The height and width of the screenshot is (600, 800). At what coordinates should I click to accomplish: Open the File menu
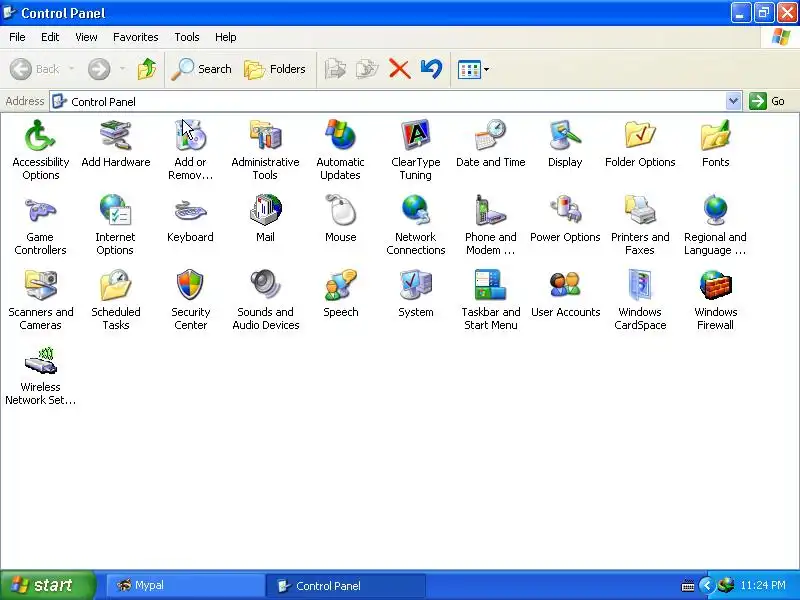[17, 37]
